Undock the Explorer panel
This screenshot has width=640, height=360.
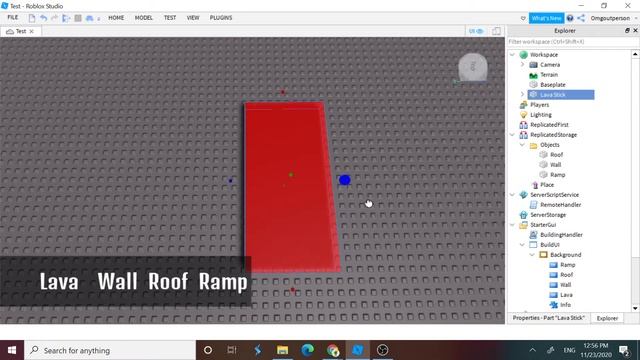coord(627,31)
